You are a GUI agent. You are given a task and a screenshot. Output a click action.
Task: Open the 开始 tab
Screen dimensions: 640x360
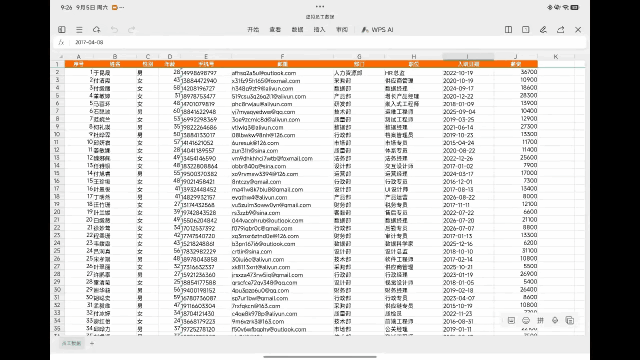point(253,29)
